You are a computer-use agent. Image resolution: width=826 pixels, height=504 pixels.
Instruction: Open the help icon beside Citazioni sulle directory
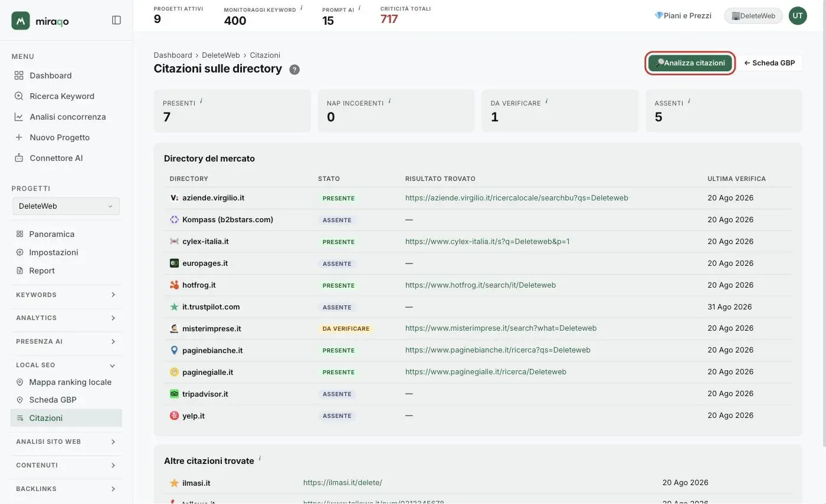294,70
